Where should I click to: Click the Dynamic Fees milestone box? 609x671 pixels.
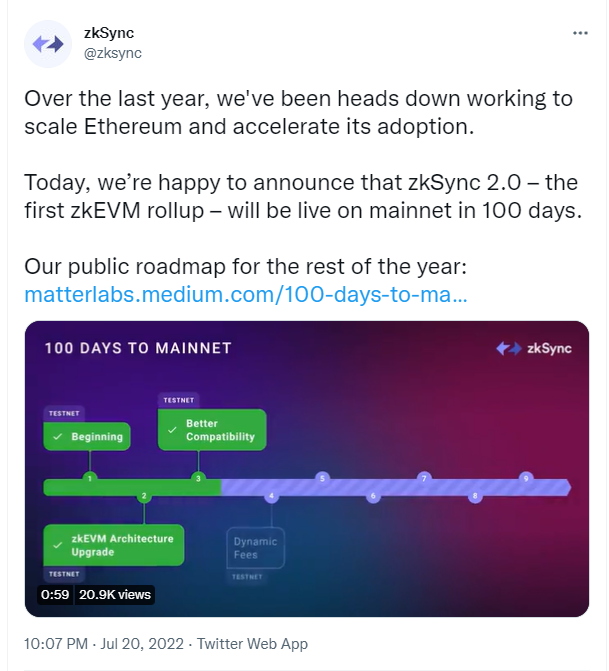click(255, 548)
